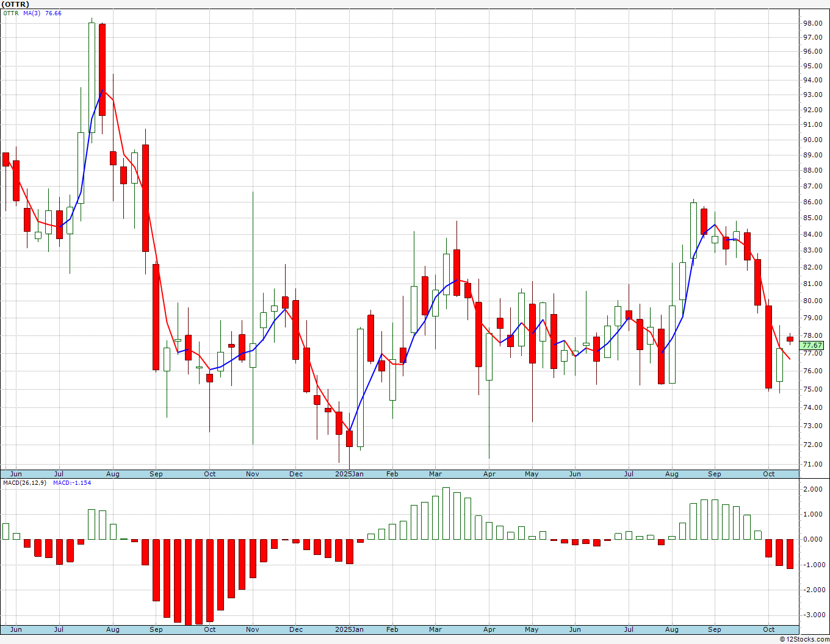Select Dec on the price chart time axis
The image size is (830, 644).
(296, 474)
